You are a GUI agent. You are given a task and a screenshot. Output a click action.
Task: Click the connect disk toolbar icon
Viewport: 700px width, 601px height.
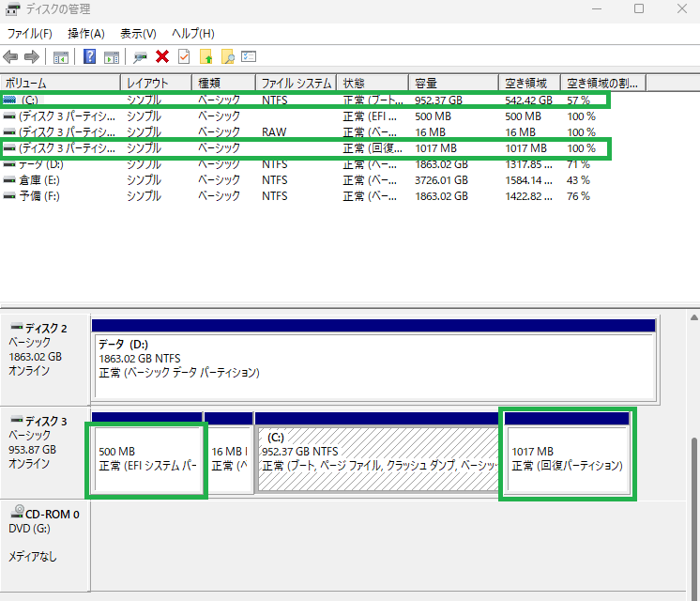(x=141, y=57)
